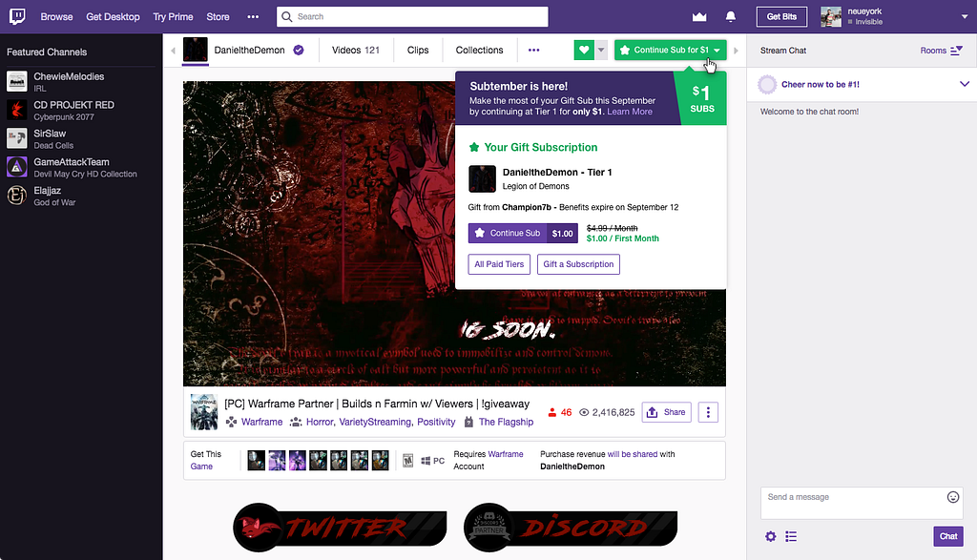Expand the Cheer now to be #1 chevron
The width and height of the screenshot is (977, 560).
coord(964,84)
